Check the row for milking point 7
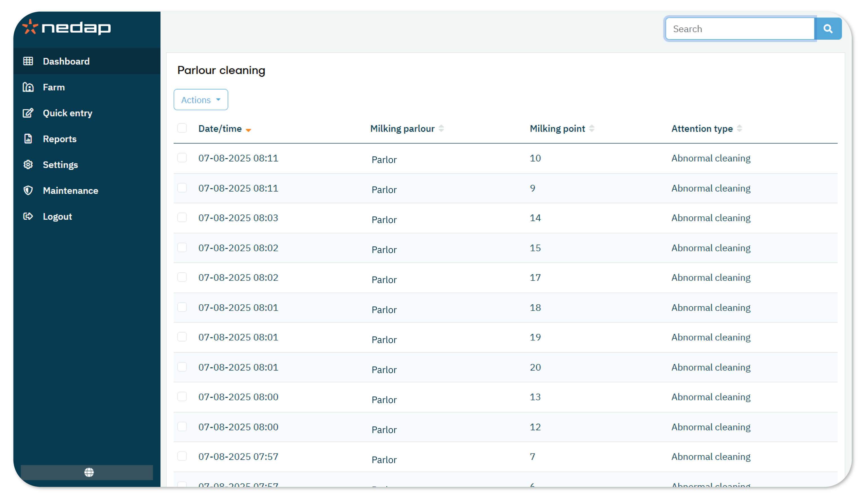 point(182,456)
